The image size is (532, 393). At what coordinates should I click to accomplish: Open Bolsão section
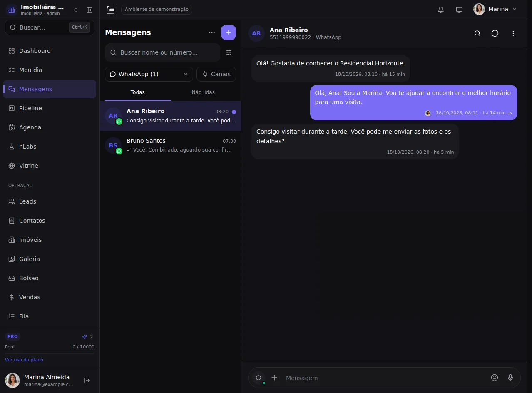[x=50, y=278]
